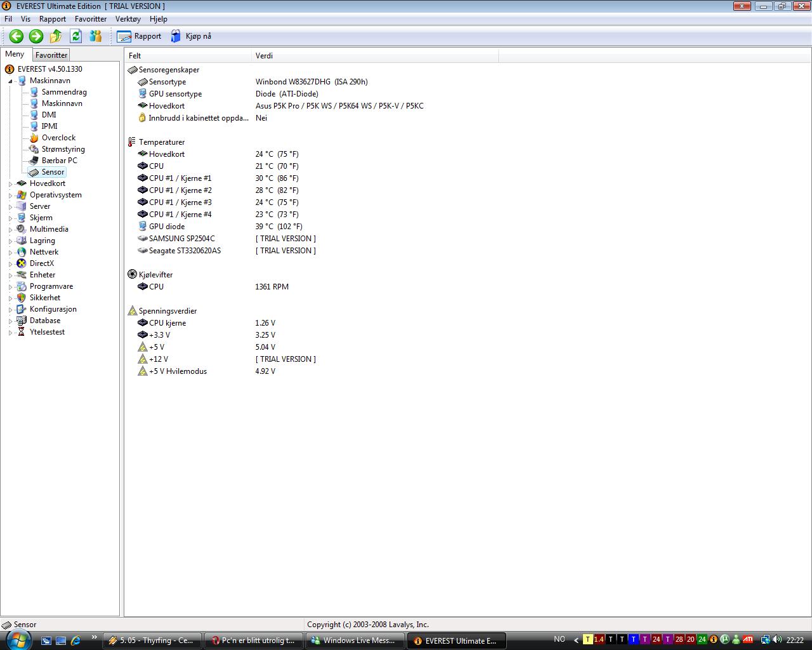
Task: Expand the Server tree node
Action: point(10,207)
